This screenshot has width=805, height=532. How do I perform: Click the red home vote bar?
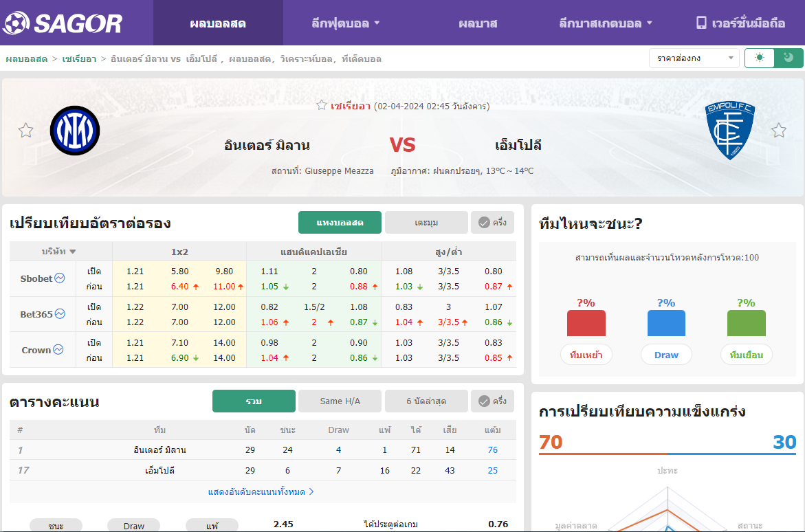click(586, 323)
